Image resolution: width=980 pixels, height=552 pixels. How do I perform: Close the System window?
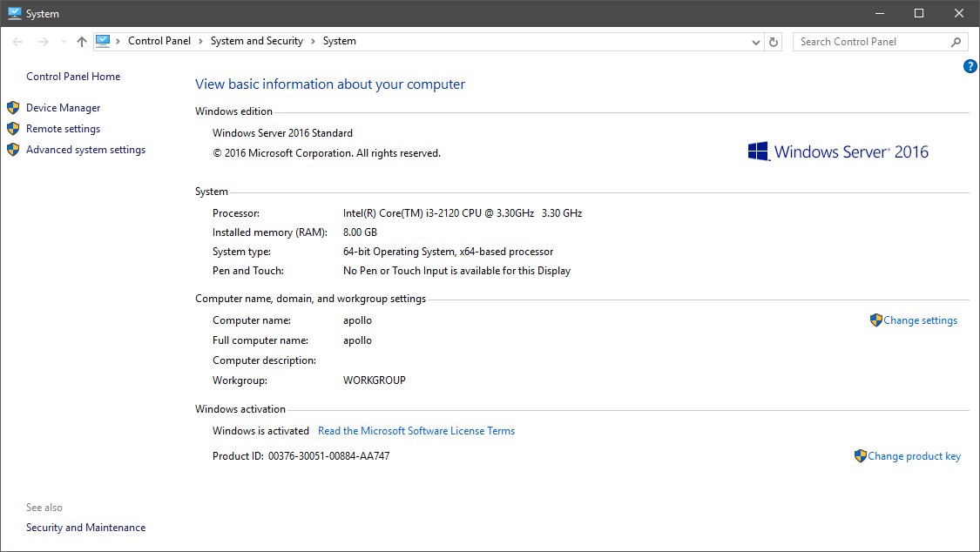coord(959,13)
